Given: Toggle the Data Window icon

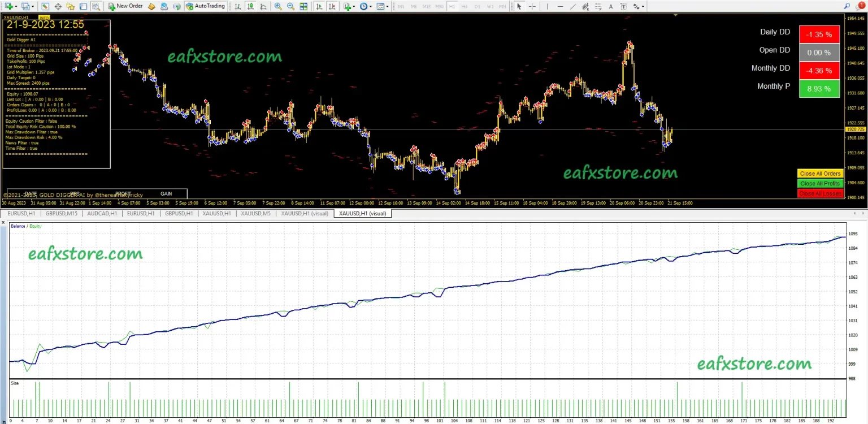Looking at the screenshot, I should click(58, 6).
